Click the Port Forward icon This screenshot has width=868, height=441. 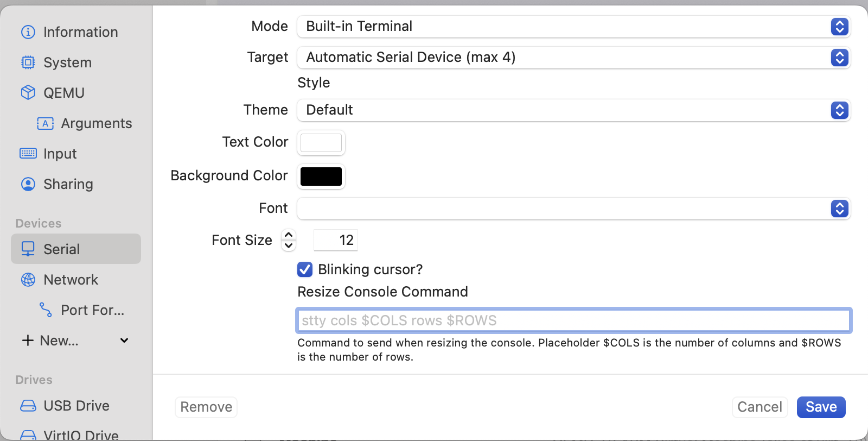pos(46,310)
